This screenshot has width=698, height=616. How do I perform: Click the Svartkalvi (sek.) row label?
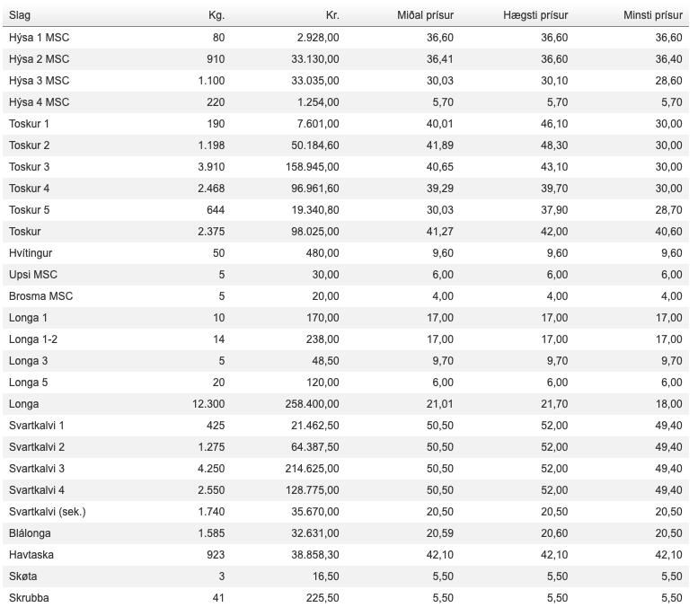coord(47,512)
